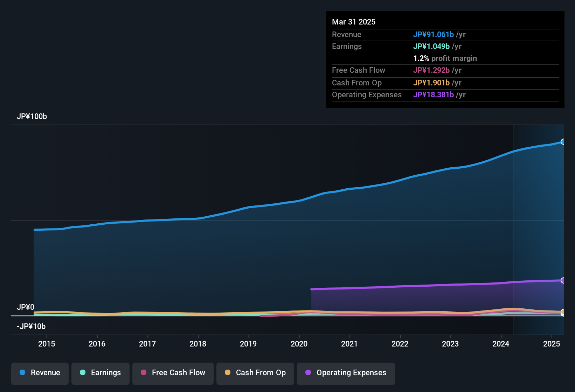Click the Revenue endpoint marker on chart

point(563,142)
